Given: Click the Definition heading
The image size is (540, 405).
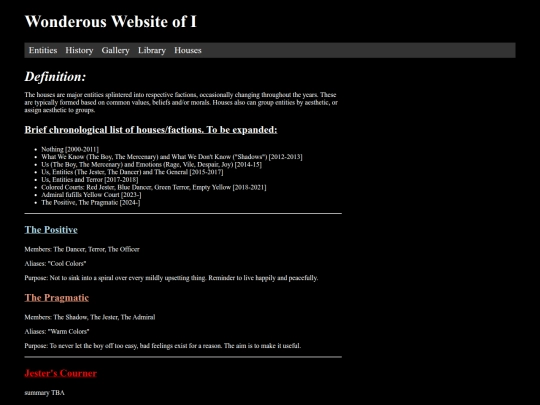Looking at the screenshot, I should click(55, 76).
